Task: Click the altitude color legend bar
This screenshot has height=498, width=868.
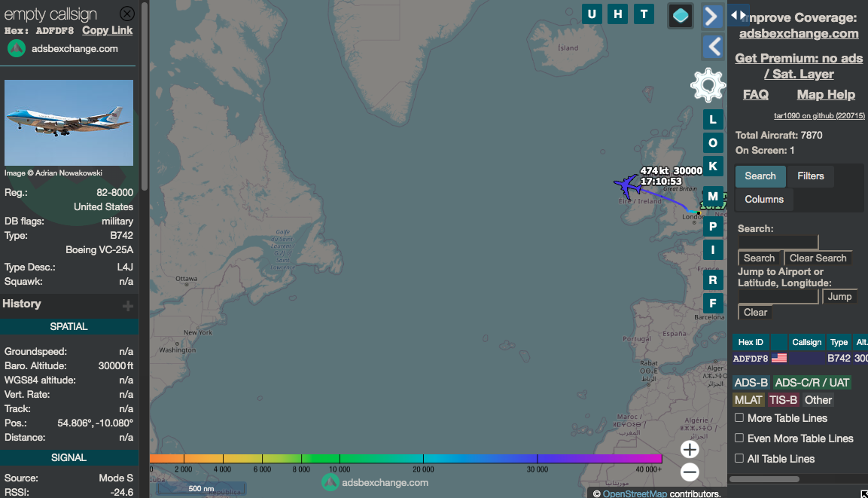Action: pos(406,459)
